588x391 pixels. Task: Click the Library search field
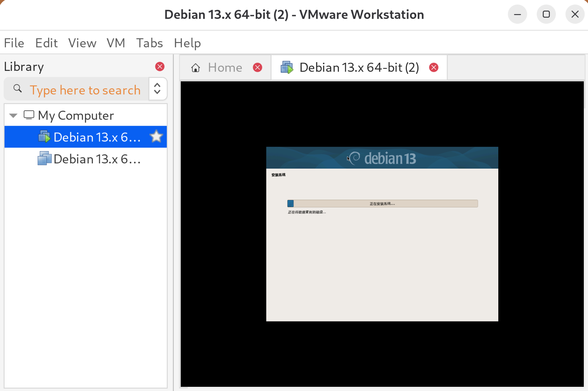tap(85, 90)
